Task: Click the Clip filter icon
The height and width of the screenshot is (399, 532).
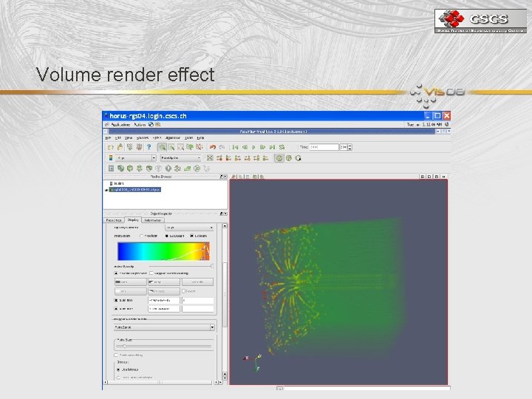Action: [129, 168]
